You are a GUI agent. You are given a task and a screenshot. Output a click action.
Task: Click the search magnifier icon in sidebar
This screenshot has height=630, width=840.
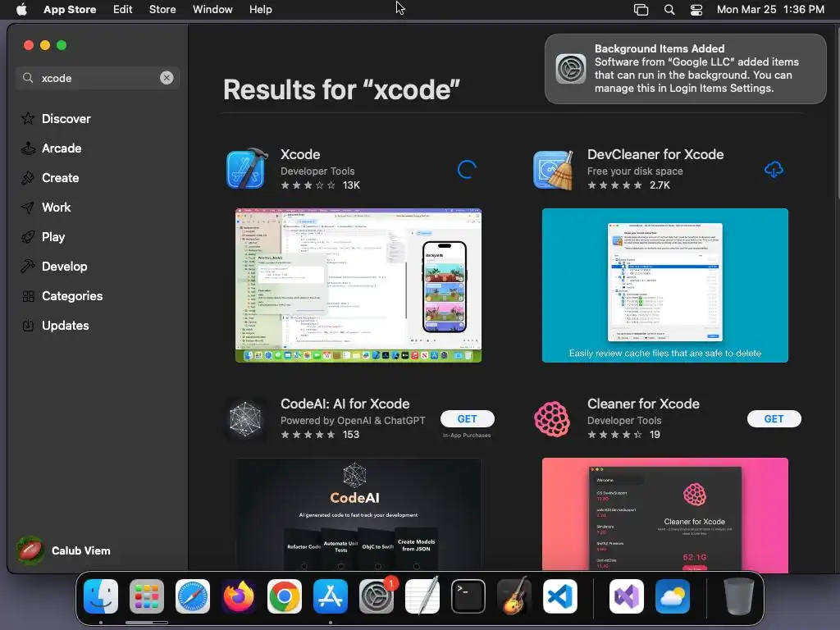coord(28,78)
